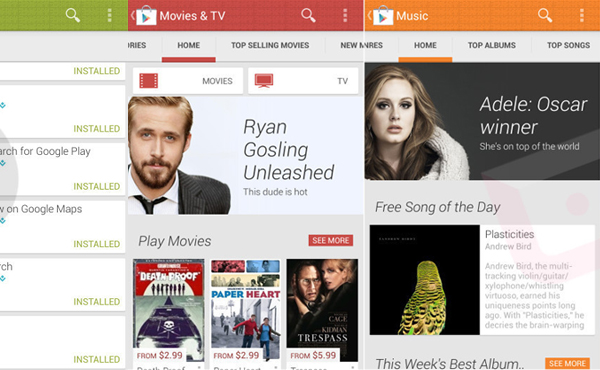This screenshot has height=370, width=600.
Task: Open the Google Maps app row
Action: pyautogui.click(x=63, y=227)
